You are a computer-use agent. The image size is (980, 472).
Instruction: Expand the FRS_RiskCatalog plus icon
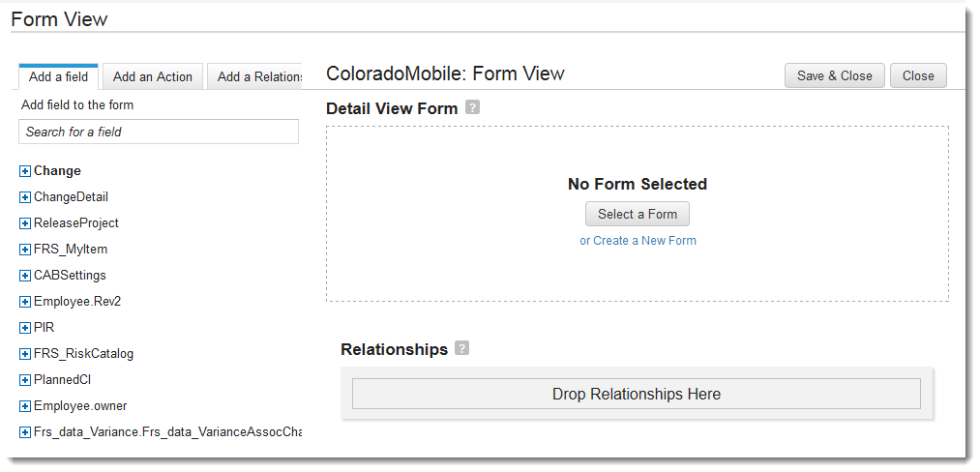click(x=25, y=354)
